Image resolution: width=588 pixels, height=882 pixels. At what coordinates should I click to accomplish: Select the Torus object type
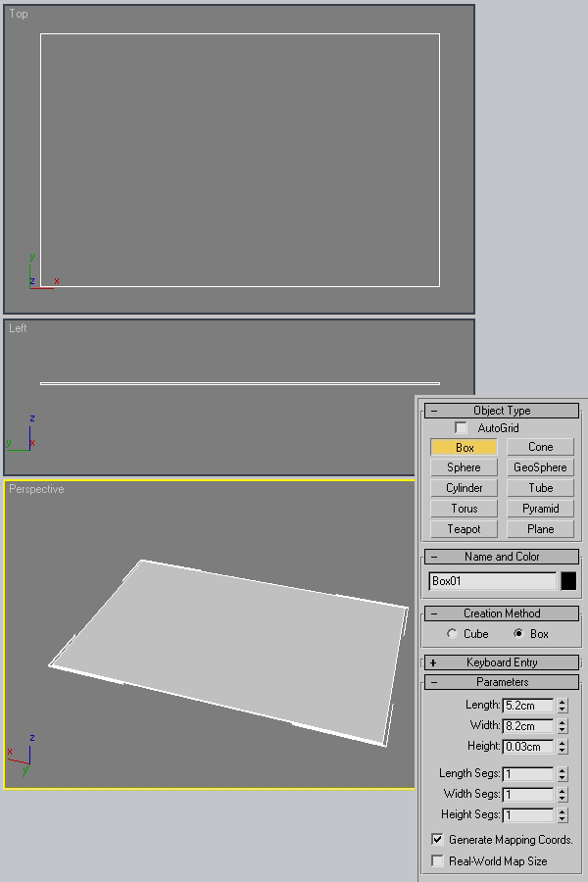(464, 509)
